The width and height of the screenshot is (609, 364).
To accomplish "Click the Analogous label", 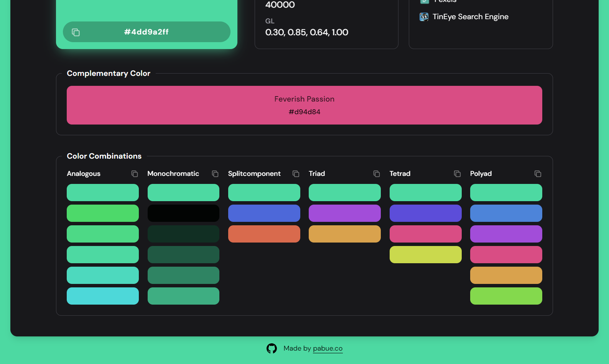I will [x=84, y=174].
